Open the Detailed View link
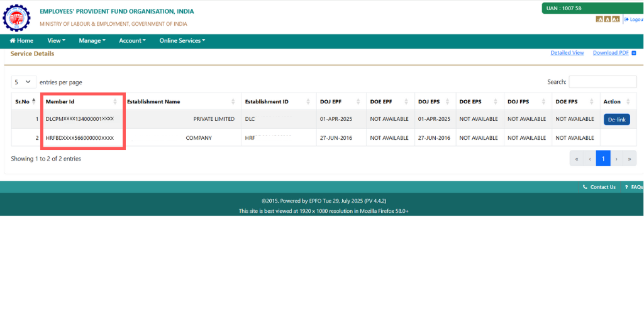 (567, 53)
